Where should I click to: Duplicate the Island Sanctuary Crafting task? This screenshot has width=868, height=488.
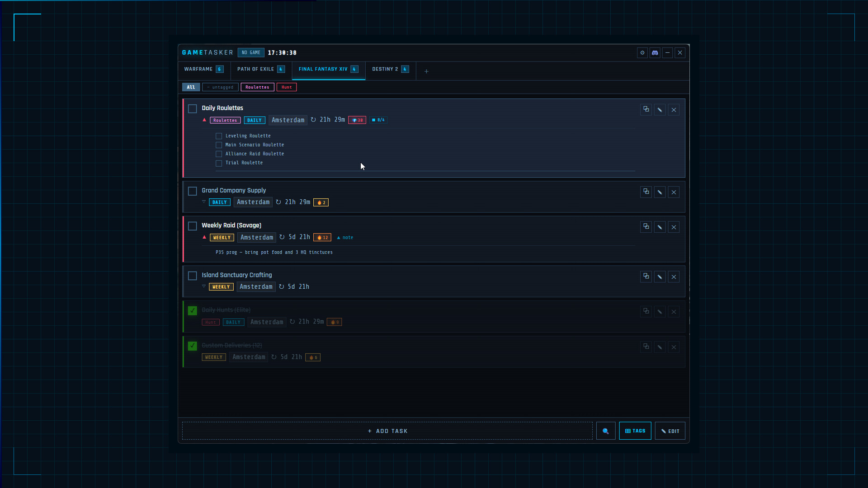(x=646, y=277)
